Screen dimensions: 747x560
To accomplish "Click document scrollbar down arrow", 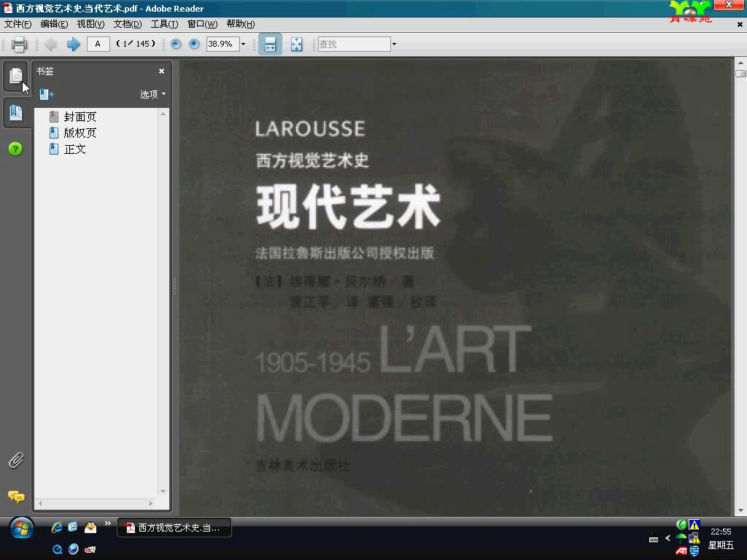I will [x=740, y=510].
